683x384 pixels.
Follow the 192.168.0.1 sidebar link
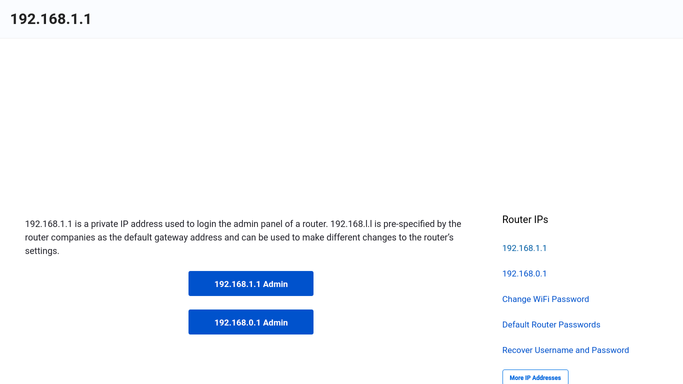(x=524, y=274)
